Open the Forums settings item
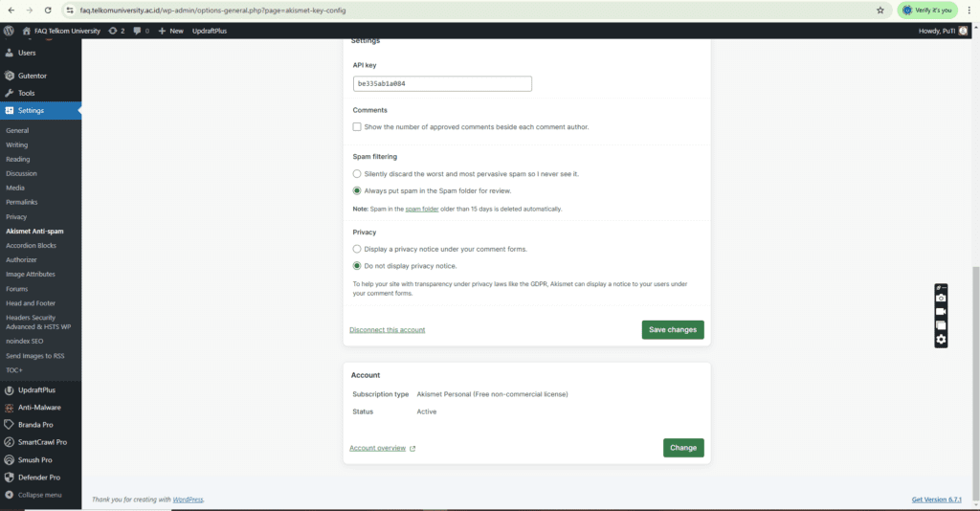The width and height of the screenshot is (980, 511). 17,289
